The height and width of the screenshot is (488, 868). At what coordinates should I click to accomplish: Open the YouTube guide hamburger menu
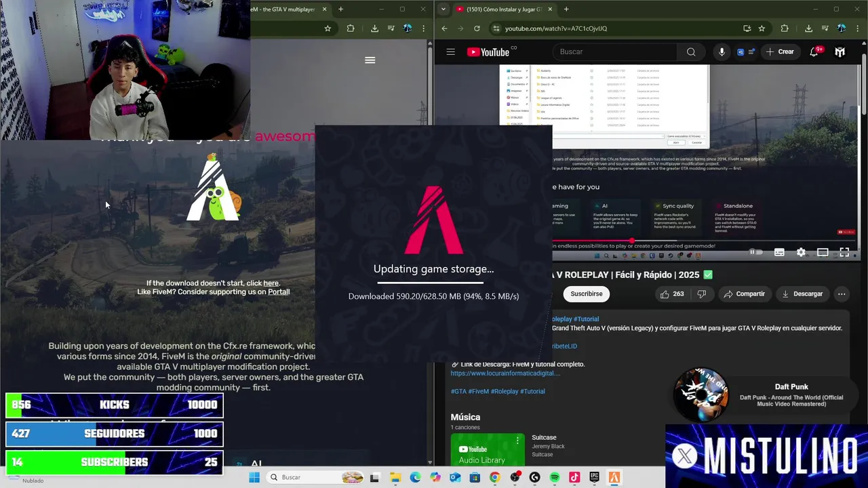pyautogui.click(x=450, y=52)
